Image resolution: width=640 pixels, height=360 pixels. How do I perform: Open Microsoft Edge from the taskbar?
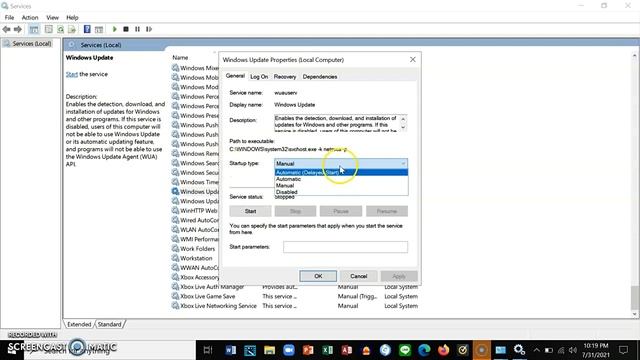tap(424, 350)
